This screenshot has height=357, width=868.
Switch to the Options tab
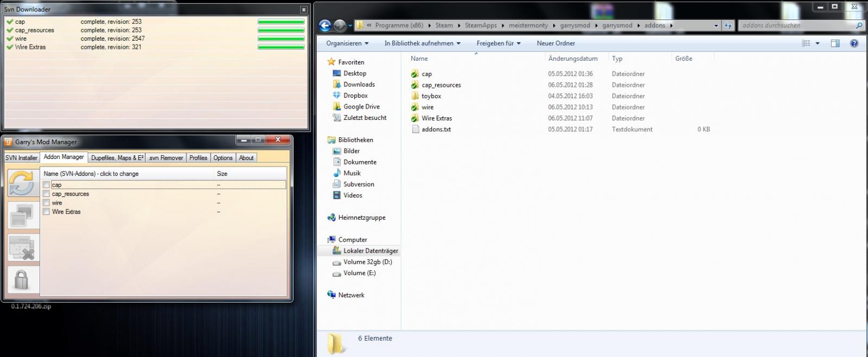click(x=223, y=158)
